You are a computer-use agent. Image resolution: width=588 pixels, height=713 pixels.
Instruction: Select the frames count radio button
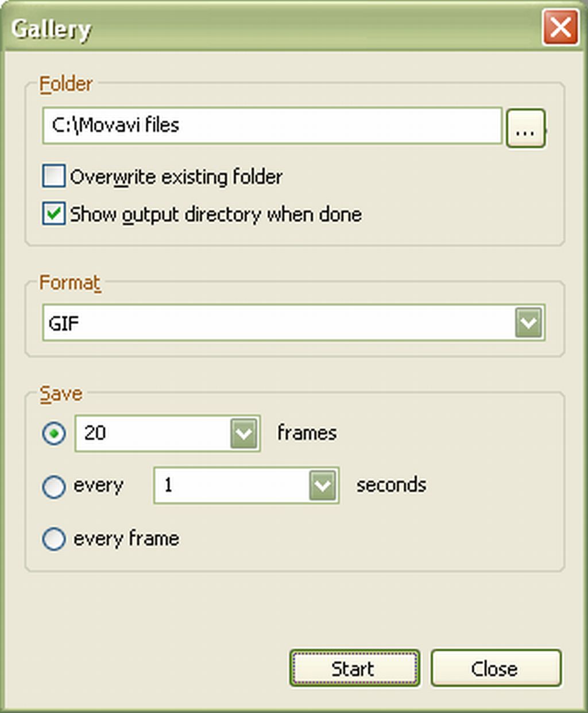coord(53,434)
